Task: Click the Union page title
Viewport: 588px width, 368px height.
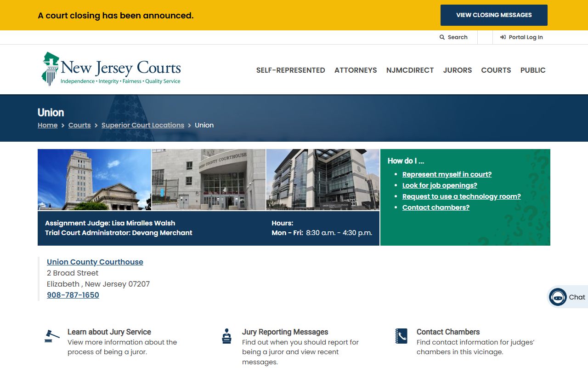Action: tap(51, 112)
